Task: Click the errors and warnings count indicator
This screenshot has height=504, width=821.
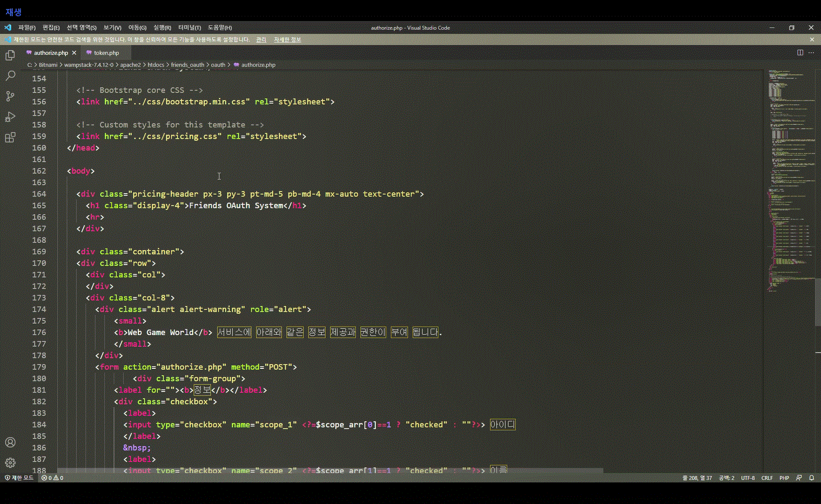Action: point(52,478)
